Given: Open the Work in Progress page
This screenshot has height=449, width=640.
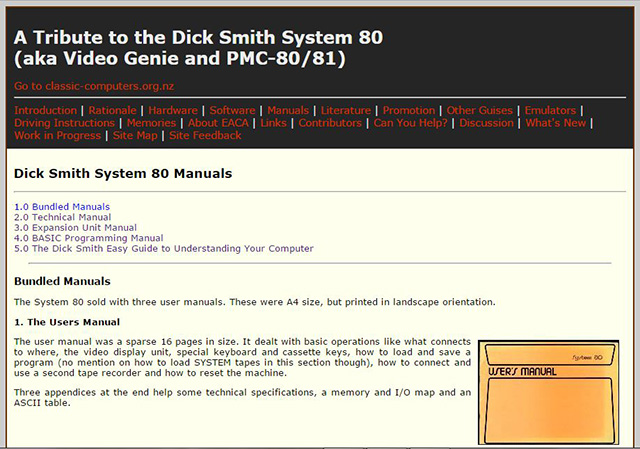Looking at the screenshot, I should coord(58,136).
